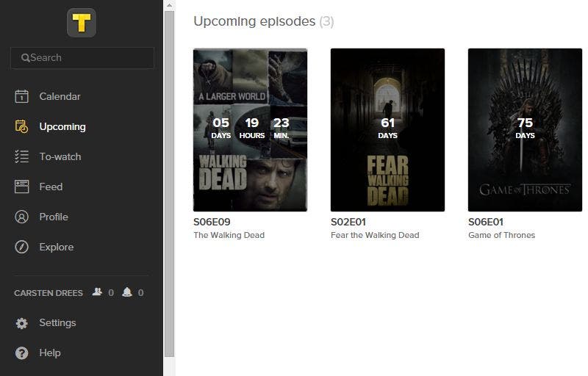Image resolution: width=588 pixels, height=376 pixels.
Task: Open Settings label in sidebar
Action: pyautogui.click(x=58, y=323)
